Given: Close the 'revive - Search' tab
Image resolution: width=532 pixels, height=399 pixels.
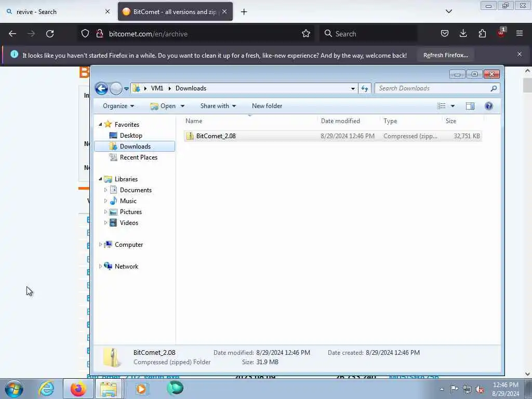Looking at the screenshot, I should pyautogui.click(x=107, y=11).
